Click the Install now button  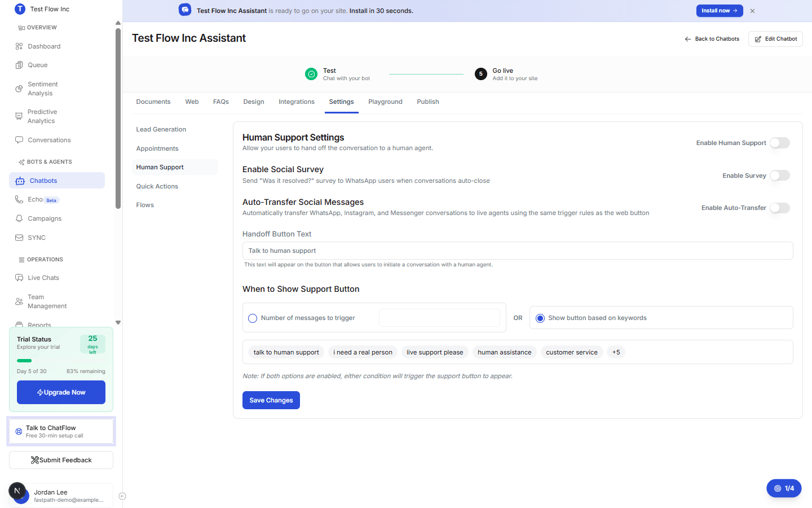tap(720, 11)
